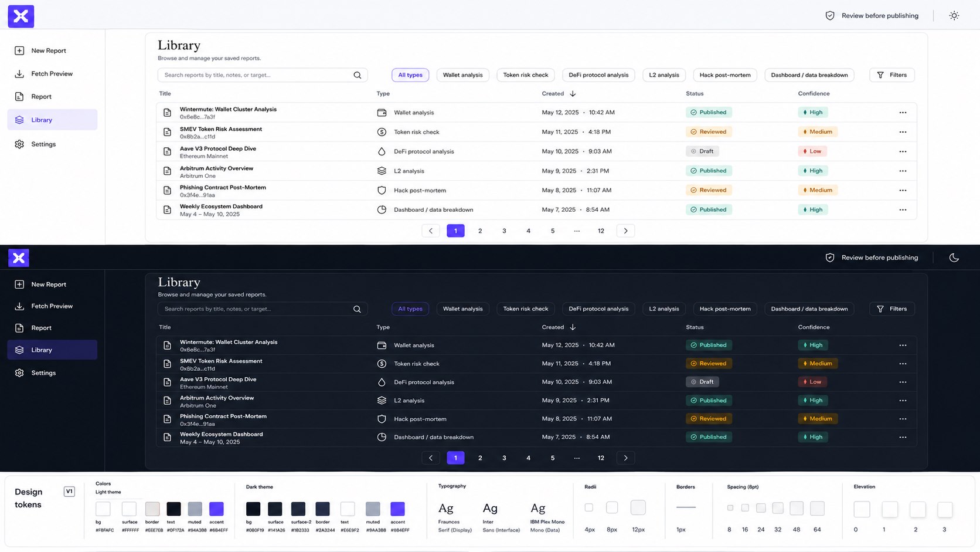Open Report in the light sidebar
Viewport: 980px width, 552px height.
click(52, 97)
